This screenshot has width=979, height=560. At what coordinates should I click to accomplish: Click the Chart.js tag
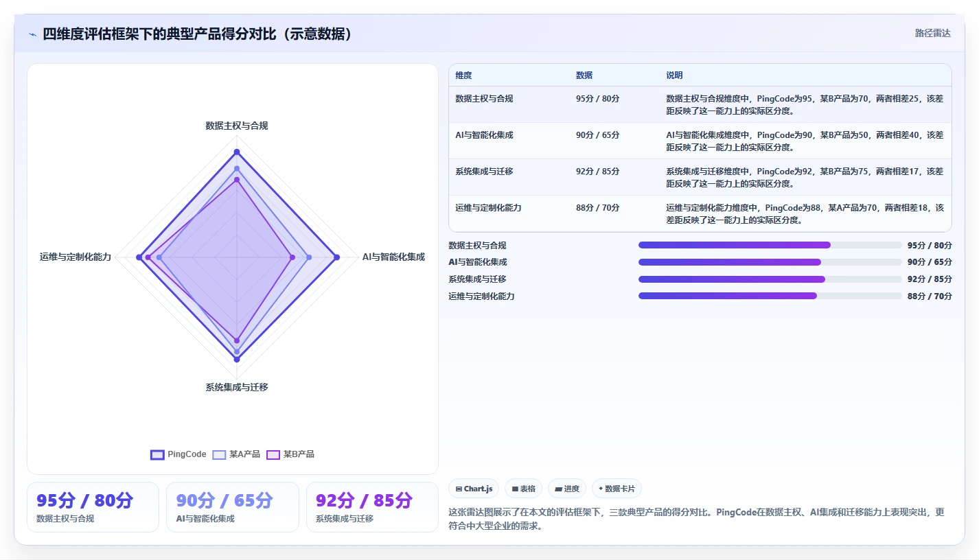(x=474, y=489)
